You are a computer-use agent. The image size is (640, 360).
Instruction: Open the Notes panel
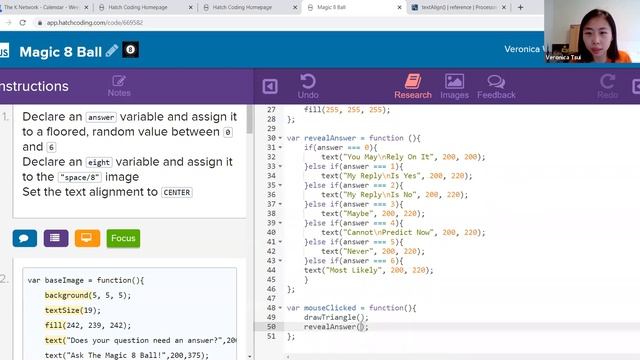tap(119, 86)
